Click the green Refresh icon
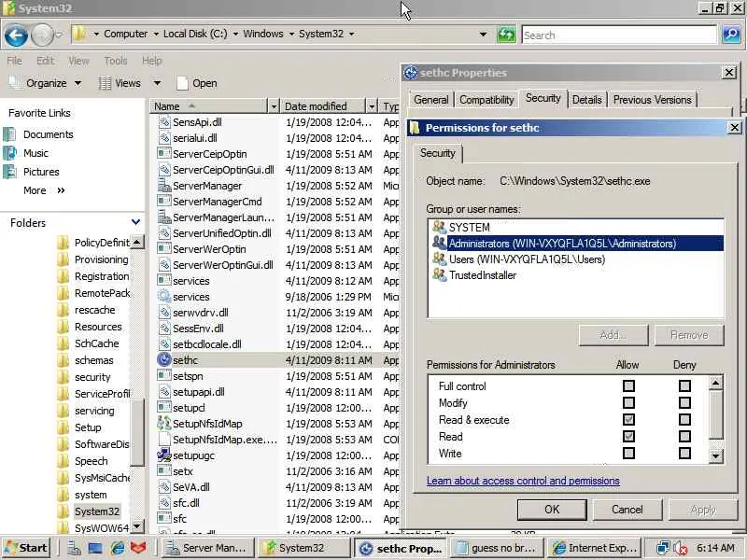Screen dimensions: 747x560 tap(506, 35)
